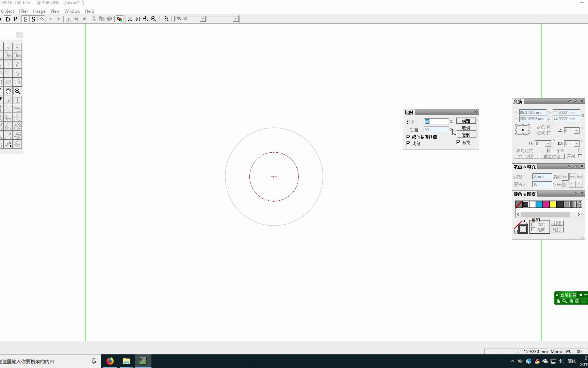
Task: Open the zoom percentage dropdown
Action: click(x=202, y=19)
